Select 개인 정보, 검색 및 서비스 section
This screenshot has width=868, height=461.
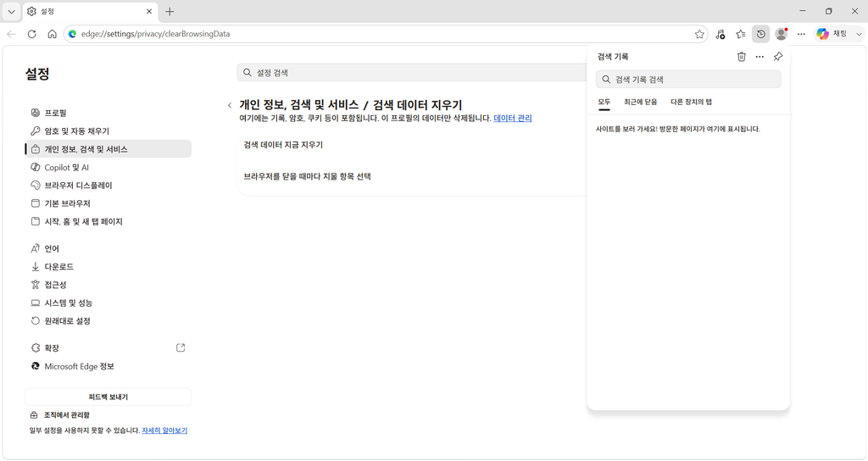108,149
